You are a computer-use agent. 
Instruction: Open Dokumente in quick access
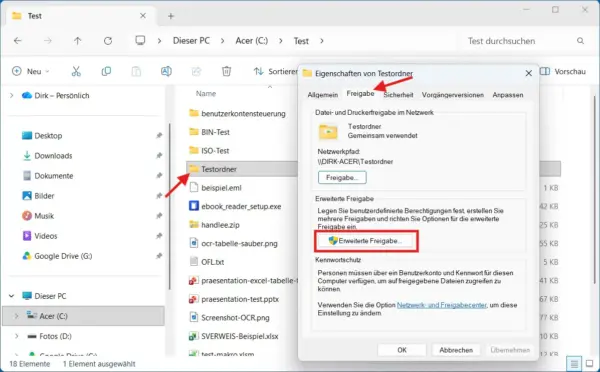tap(54, 176)
